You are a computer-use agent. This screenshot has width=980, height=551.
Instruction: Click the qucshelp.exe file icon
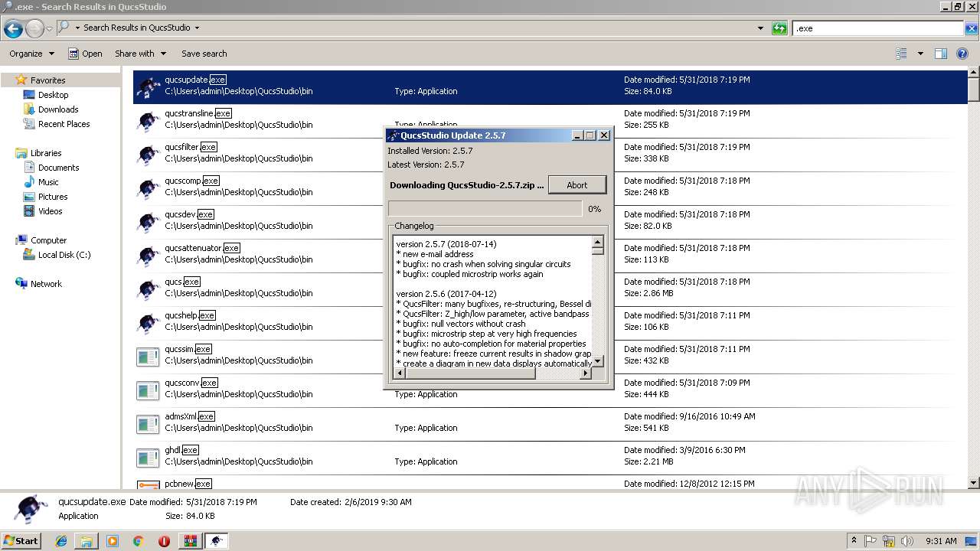[x=148, y=323]
